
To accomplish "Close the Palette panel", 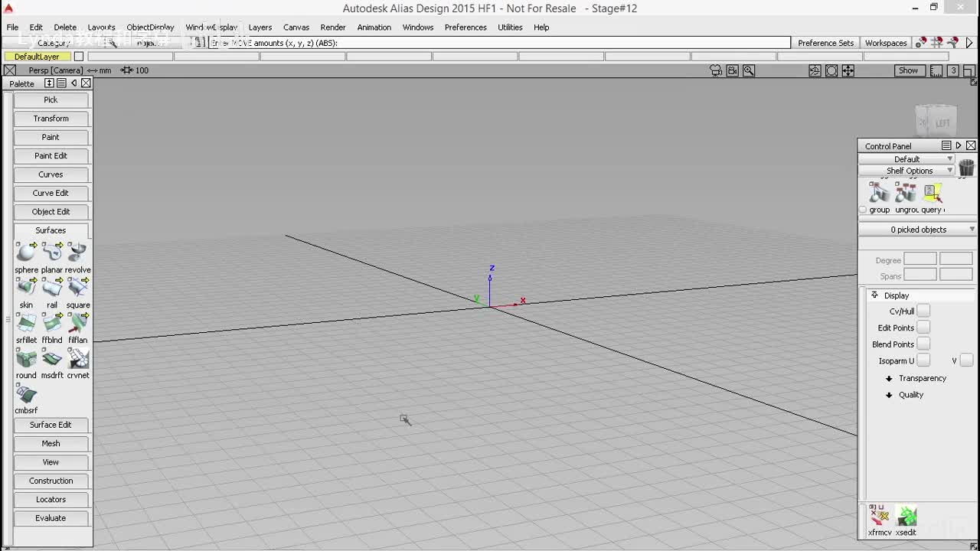I will 86,83.
